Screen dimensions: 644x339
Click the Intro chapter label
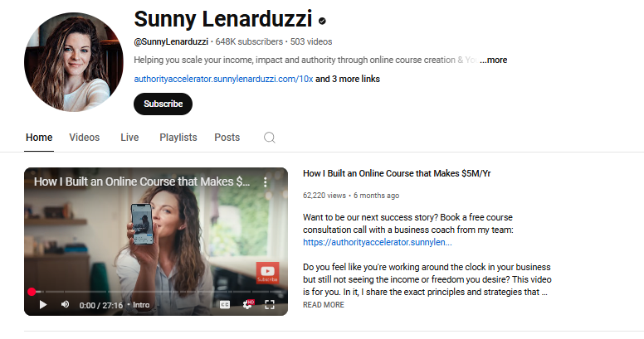(141, 305)
